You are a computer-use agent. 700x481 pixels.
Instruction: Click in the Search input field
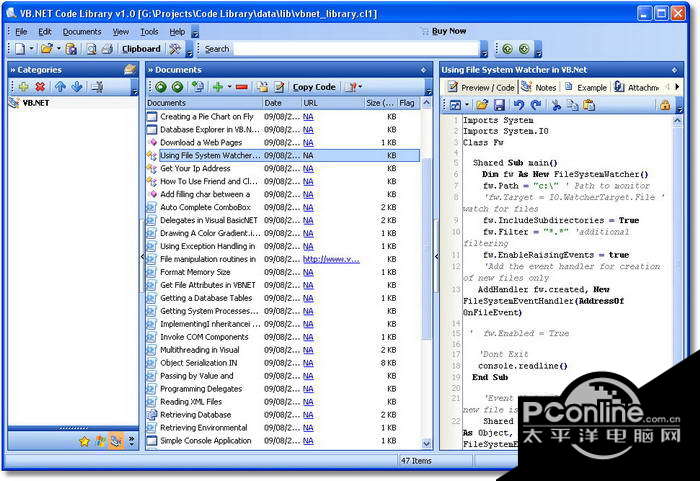click(355, 49)
